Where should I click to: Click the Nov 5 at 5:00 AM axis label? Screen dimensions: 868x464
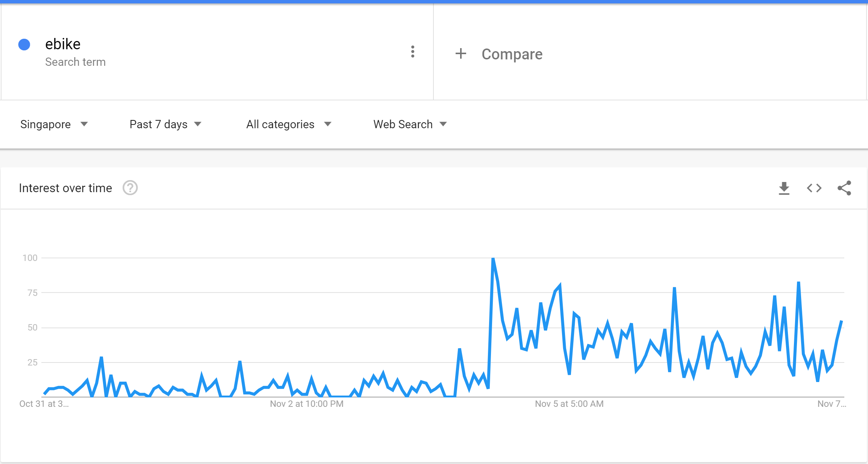pyautogui.click(x=569, y=404)
